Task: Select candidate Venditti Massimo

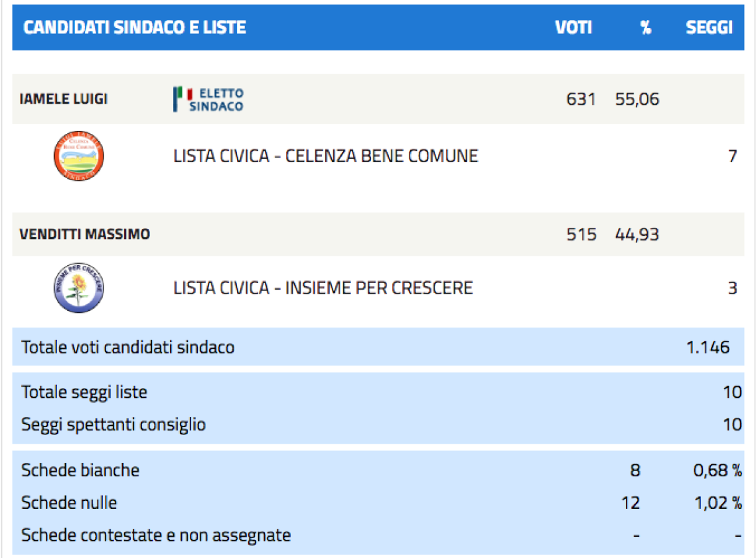Action: (x=85, y=234)
